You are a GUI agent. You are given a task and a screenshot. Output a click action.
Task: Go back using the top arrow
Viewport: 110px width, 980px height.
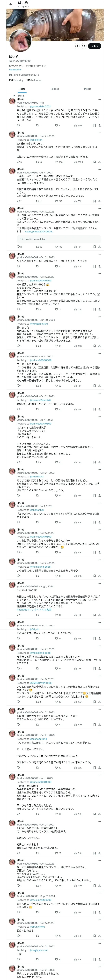(11, 5)
